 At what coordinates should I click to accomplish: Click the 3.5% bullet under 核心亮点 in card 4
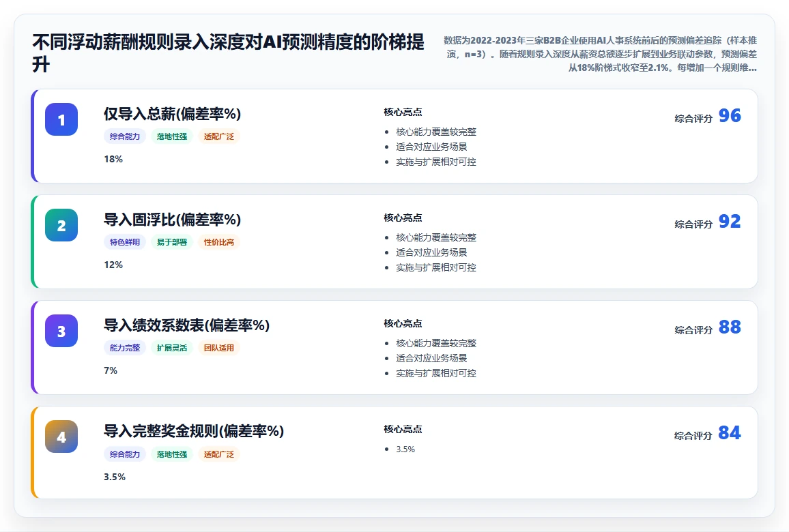point(405,449)
